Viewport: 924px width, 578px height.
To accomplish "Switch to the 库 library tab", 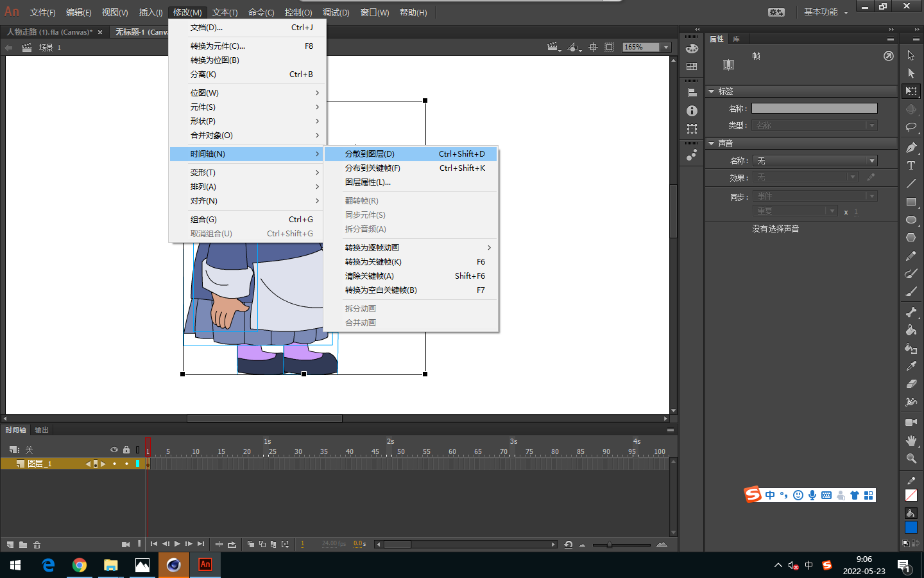I will pos(736,39).
